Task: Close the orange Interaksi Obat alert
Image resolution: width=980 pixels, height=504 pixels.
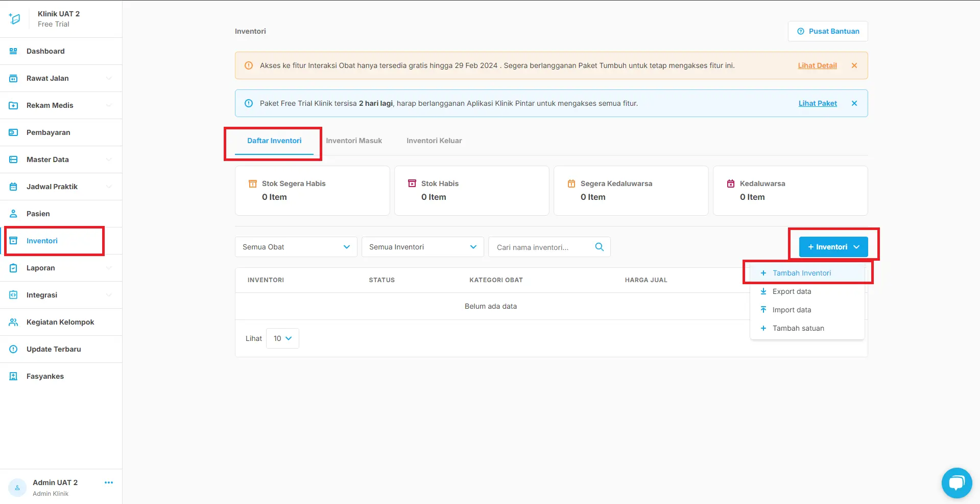Action: click(x=854, y=65)
